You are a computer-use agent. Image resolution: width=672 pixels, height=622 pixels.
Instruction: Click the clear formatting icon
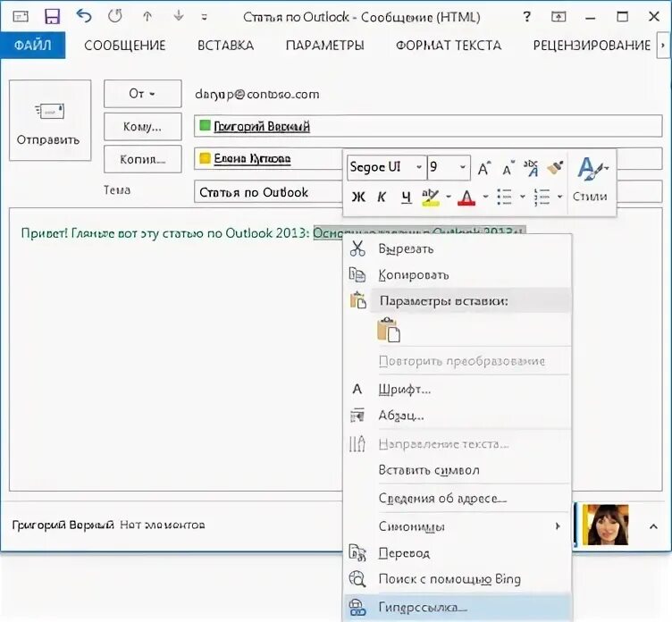(x=532, y=168)
